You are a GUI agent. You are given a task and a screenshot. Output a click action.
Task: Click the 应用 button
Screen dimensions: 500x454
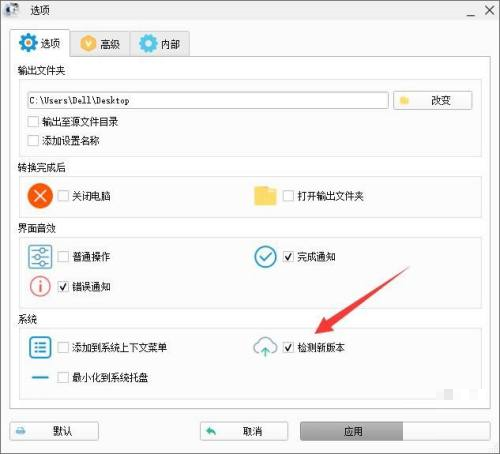[x=395, y=431]
